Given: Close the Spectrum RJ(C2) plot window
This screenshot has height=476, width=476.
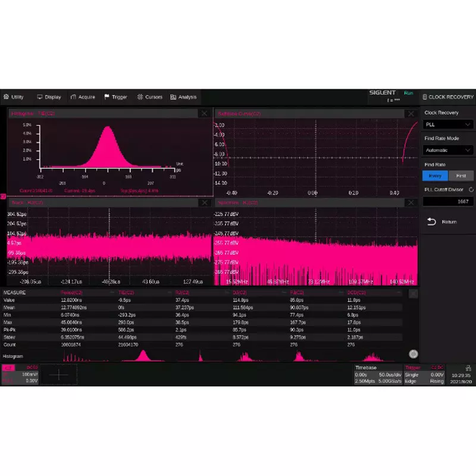Looking at the screenshot, I should tap(411, 202).
